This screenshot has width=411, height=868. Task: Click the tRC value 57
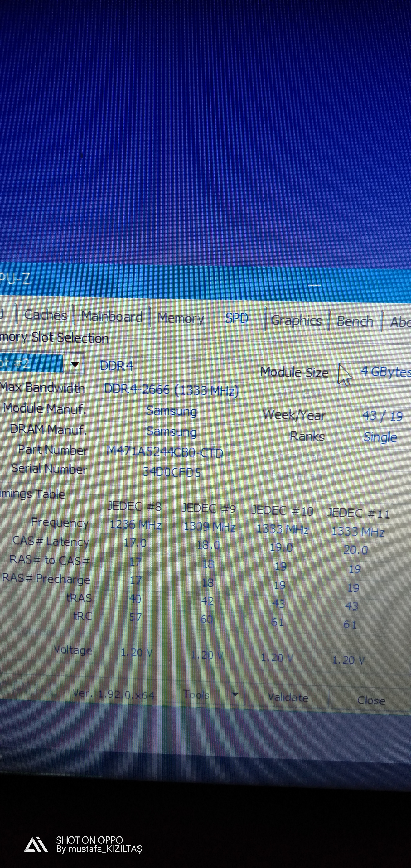(135, 617)
